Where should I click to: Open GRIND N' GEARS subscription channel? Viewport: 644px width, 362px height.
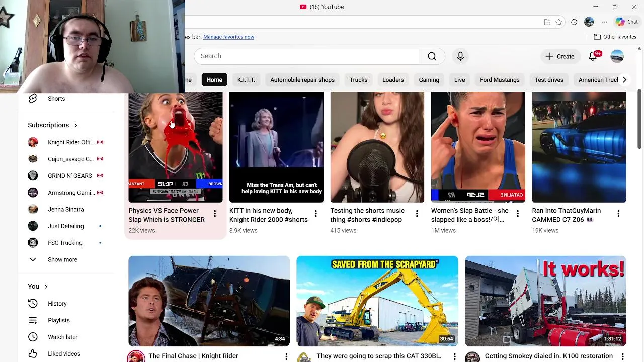70,176
